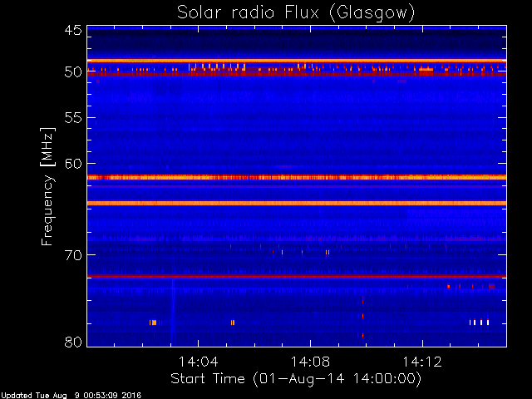Select the 14:12 time tick label
Screen dimensions: 532x399
(422, 362)
